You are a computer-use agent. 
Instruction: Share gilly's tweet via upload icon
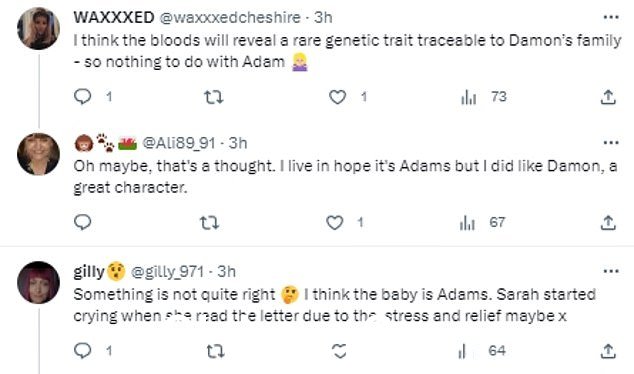coord(608,351)
